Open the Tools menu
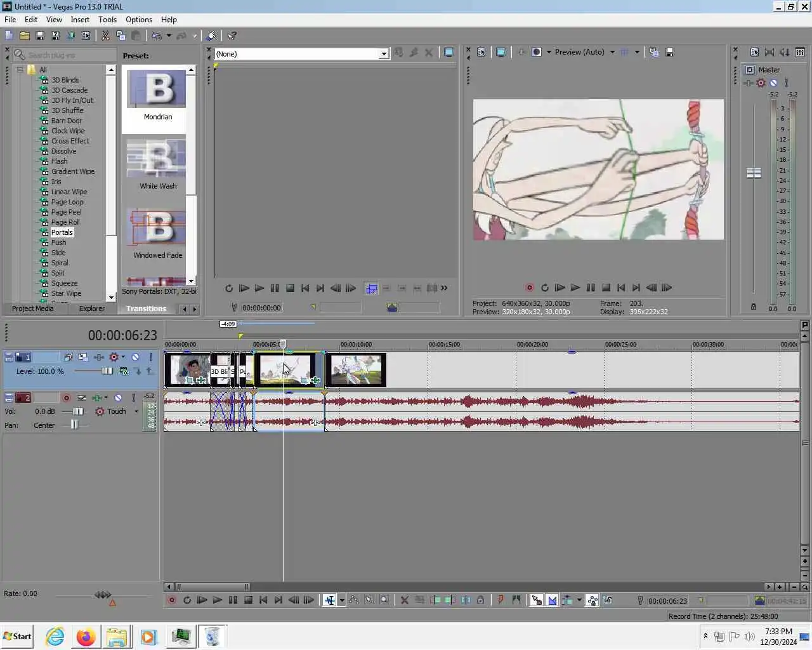This screenshot has height=650, width=812. 107,20
